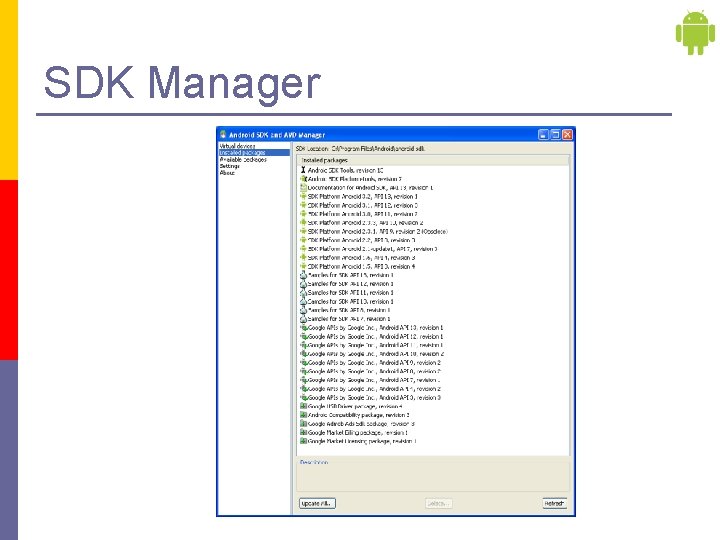Select Installed packages in the left pane
720x540 pixels.
254,152
